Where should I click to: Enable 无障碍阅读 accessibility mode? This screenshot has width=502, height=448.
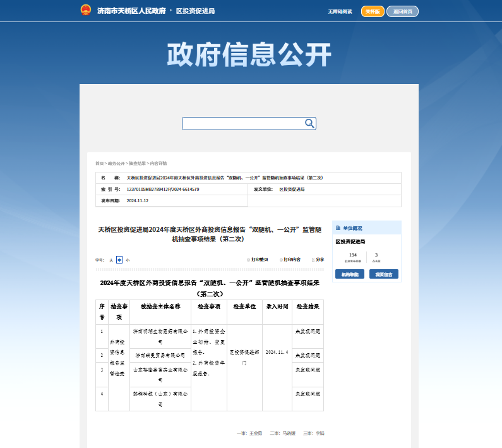pyautogui.click(x=340, y=11)
